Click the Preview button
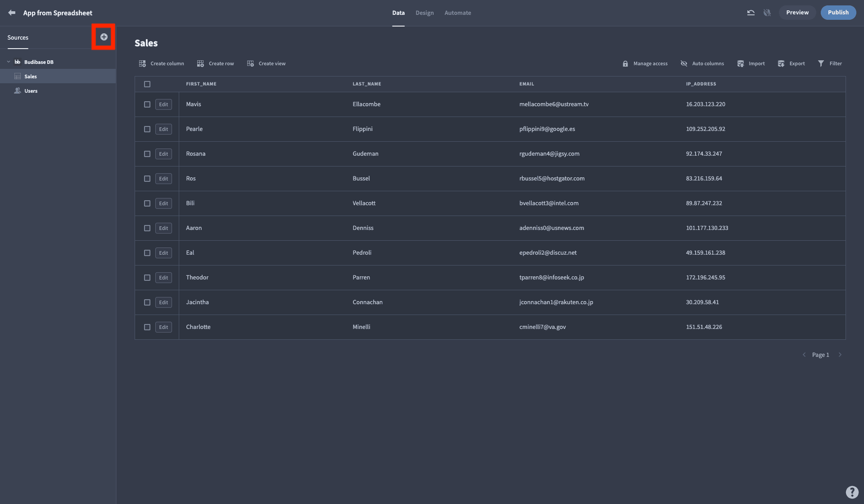 tap(797, 13)
